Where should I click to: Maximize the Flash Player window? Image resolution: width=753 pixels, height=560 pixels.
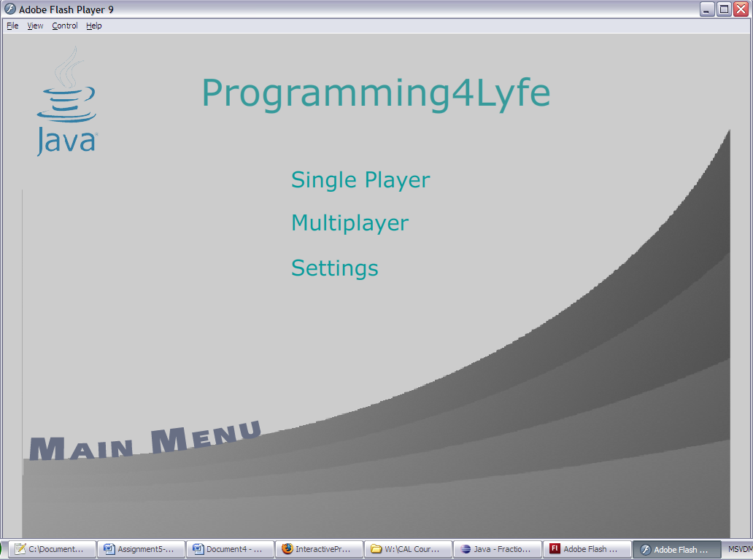coord(724,9)
